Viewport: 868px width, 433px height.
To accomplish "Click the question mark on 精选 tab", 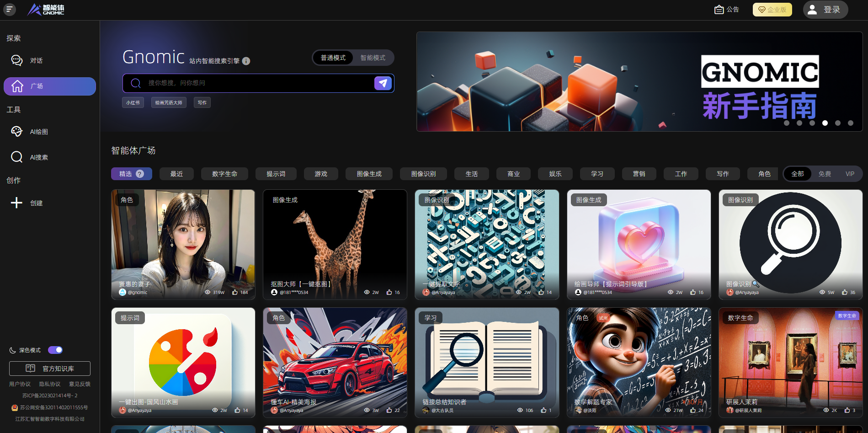I will click(x=140, y=174).
